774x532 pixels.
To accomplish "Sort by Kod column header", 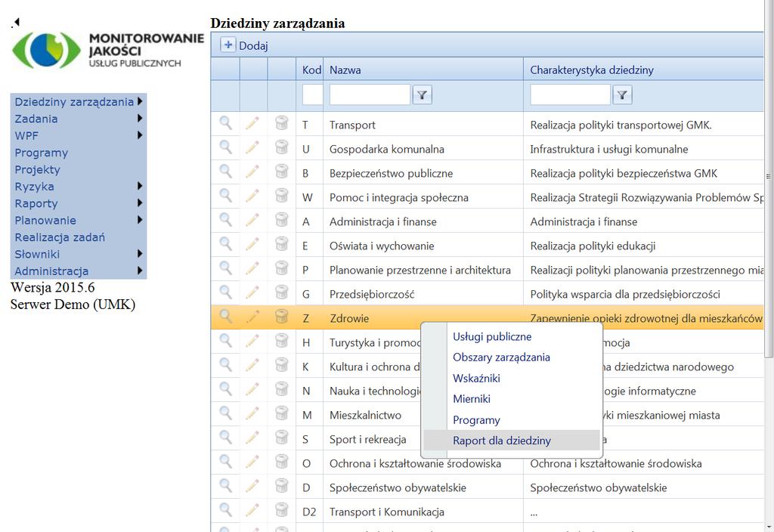I will pyautogui.click(x=311, y=70).
